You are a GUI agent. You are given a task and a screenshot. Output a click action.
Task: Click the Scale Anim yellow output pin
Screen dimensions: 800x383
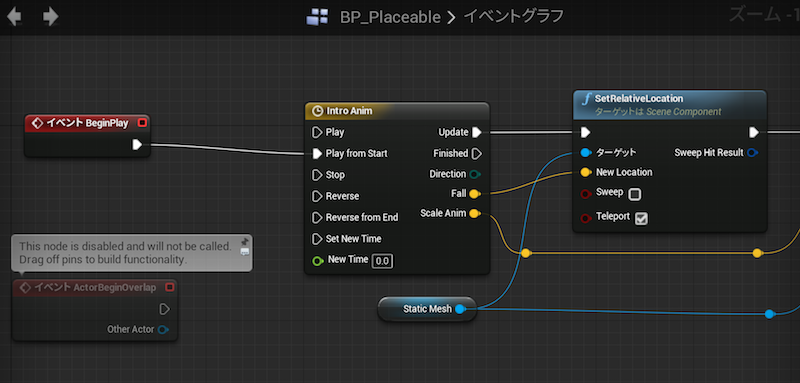[x=474, y=213]
